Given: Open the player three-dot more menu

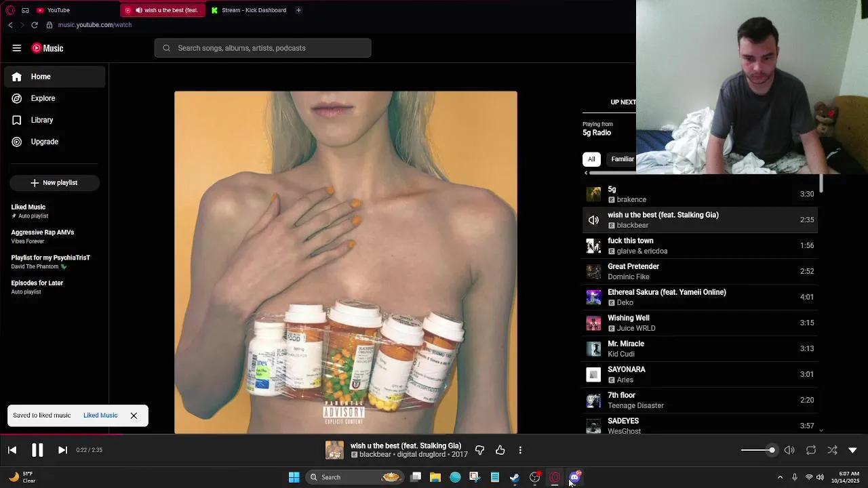Looking at the screenshot, I should tap(520, 450).
